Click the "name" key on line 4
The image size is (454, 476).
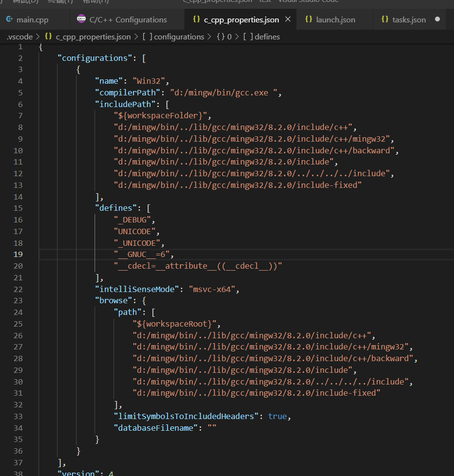coord(109,81)
